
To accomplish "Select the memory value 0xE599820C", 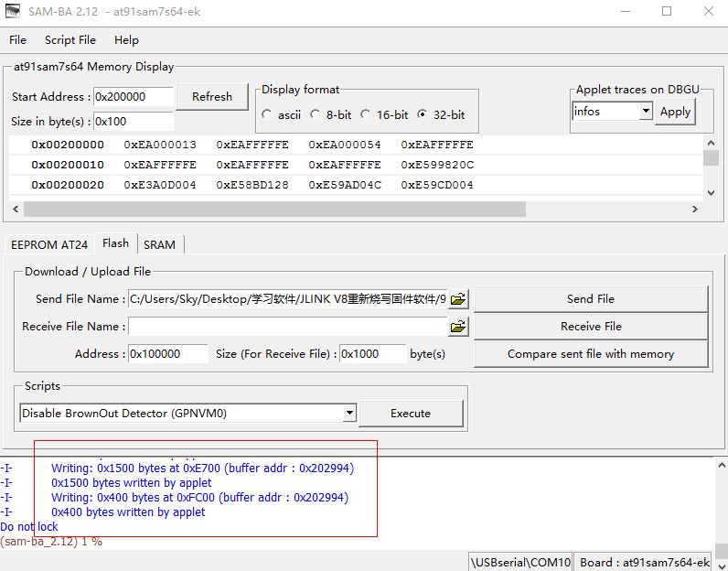I will pyautogui.click(x=437, y=165).
